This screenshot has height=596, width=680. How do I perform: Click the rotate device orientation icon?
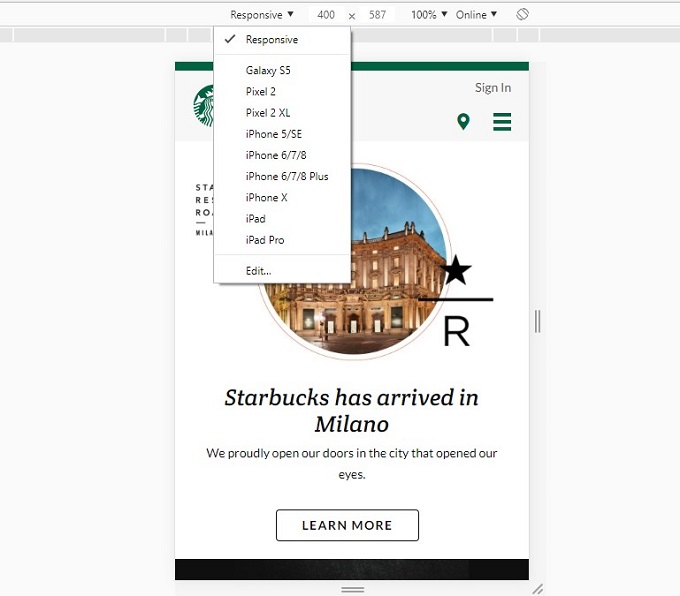coord(522,14)
